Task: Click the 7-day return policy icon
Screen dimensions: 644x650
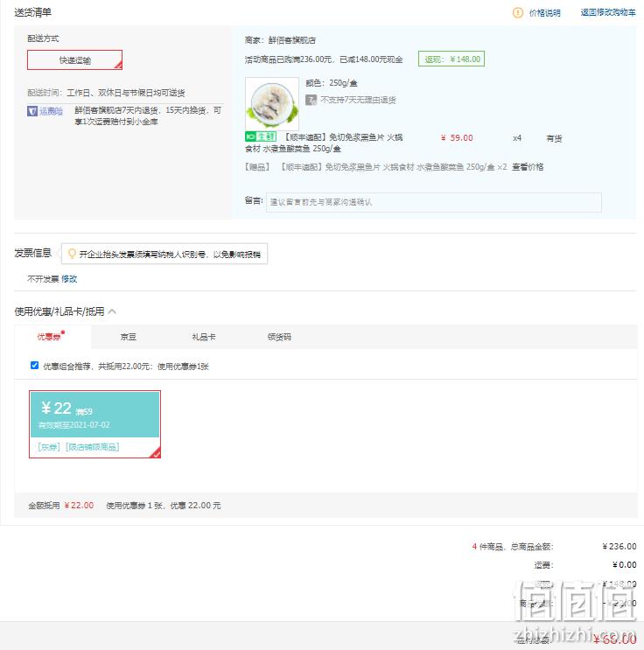Action: [311, 100]
